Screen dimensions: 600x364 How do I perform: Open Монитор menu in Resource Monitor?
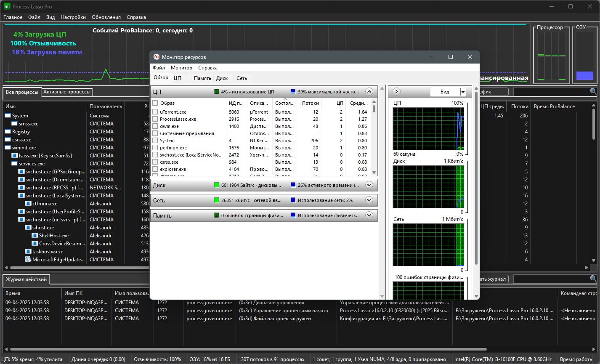click(181, 68)
